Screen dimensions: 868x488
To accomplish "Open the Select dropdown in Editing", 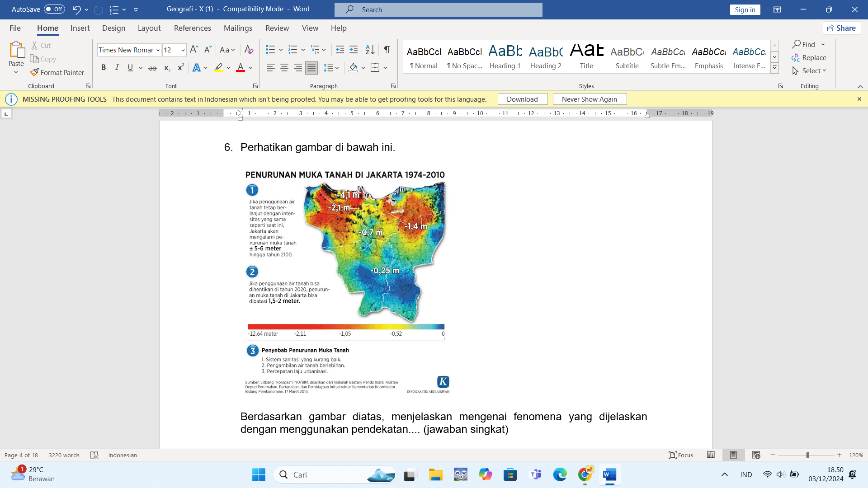I will (x=809, y=71).
